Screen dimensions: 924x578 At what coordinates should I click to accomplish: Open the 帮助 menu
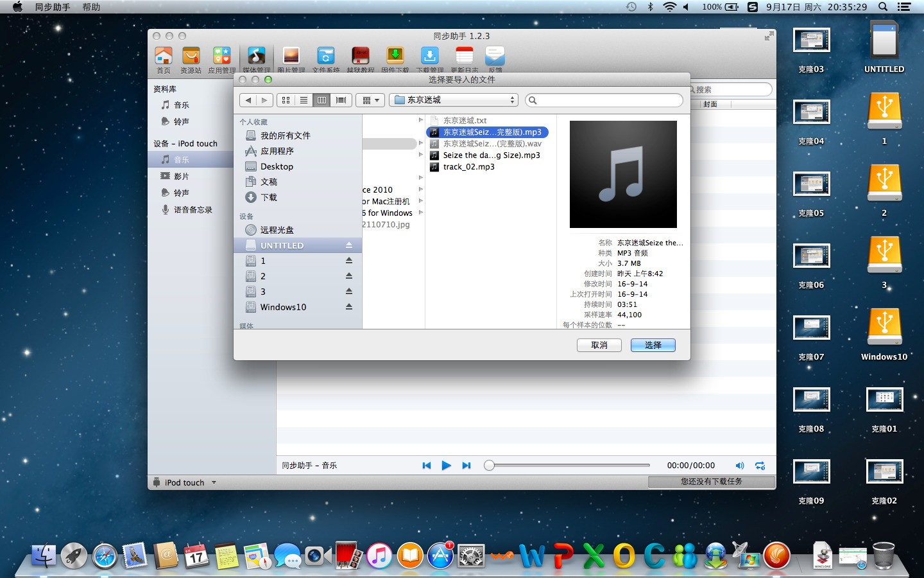pyautogui.click(x=91, y=7)
